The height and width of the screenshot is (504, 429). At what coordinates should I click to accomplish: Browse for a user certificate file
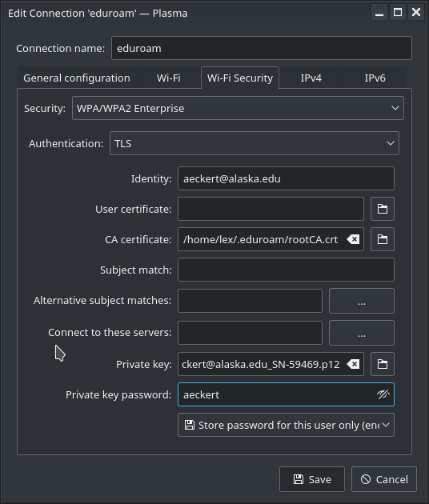[x=383, y=209]
